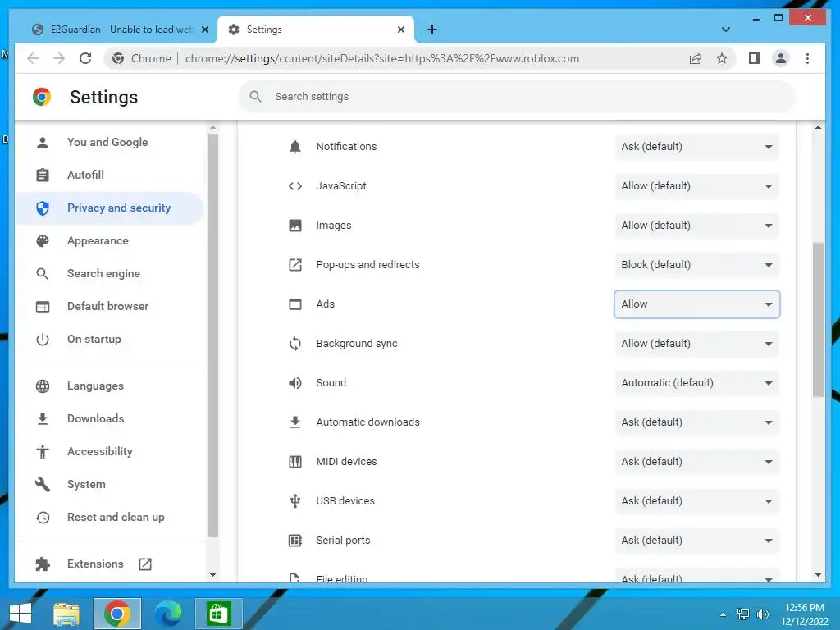840x630 pixels.
Task: Select Privacy and security section
Action: point(109,208)
